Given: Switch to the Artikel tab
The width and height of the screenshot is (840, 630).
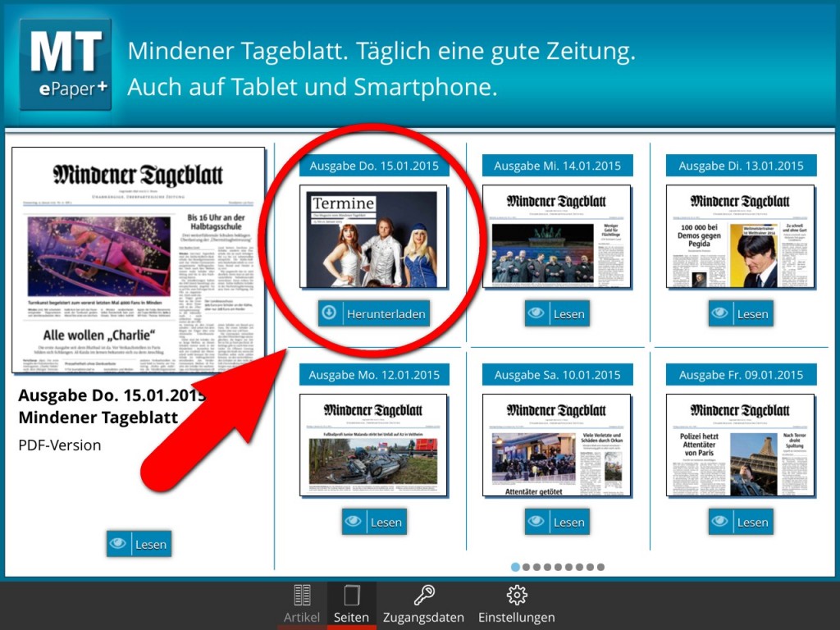Looking at the screenshot, I should point(302,605).
